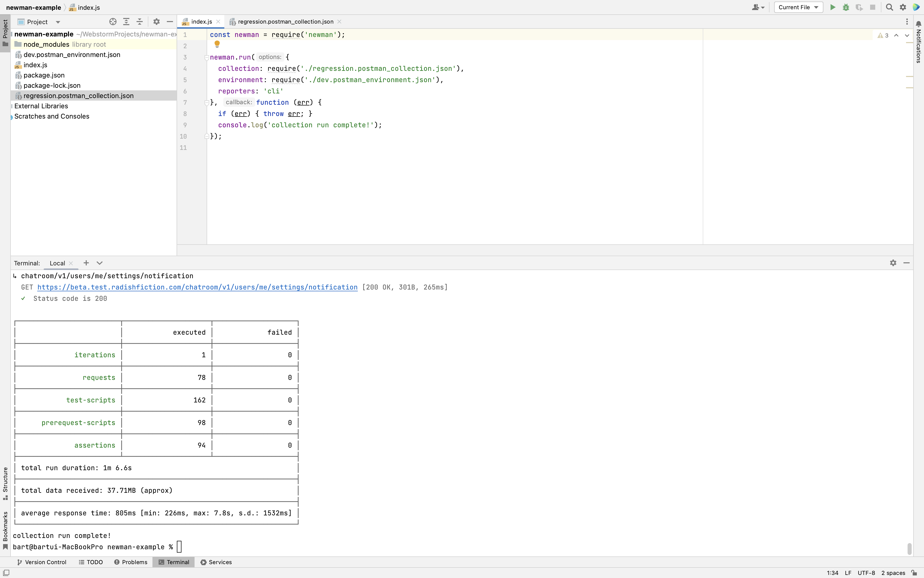Click the lightbulb intention icon
This screenshot has height=578, width=924.
[x=217, y=44]
